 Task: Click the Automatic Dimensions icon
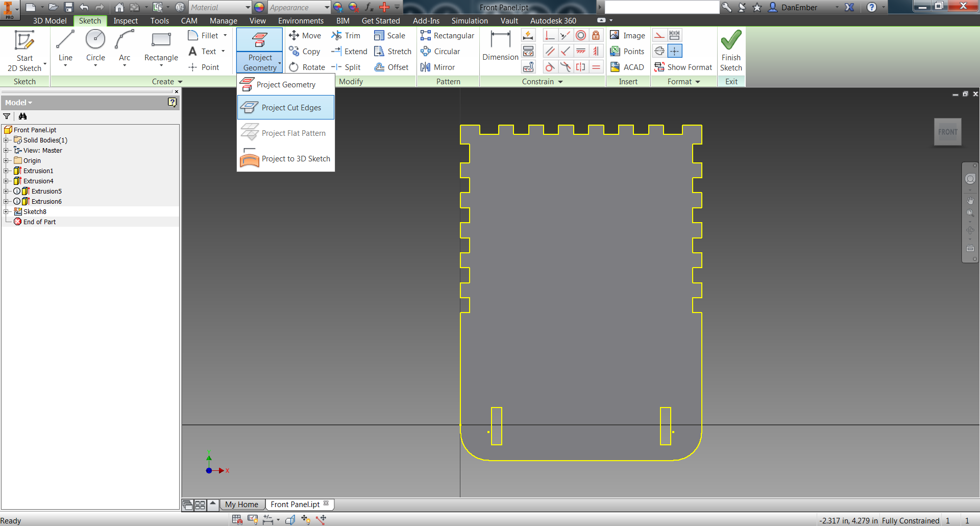528,36
